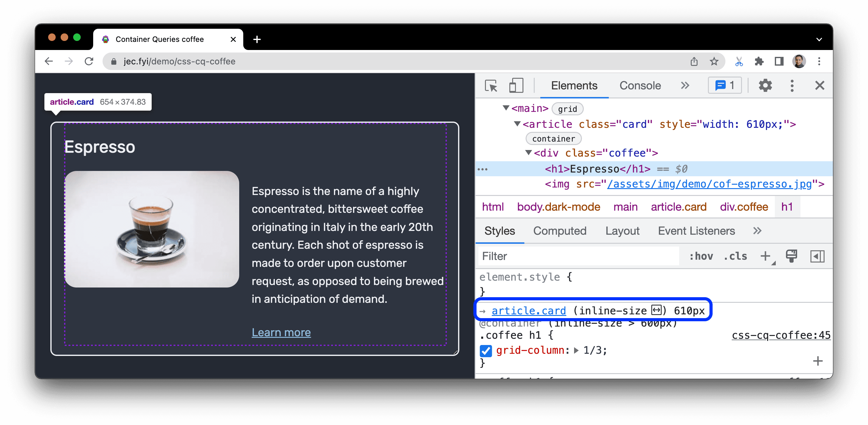Click the Learn more link on card
Screen dimensions: 868x425
281,332
